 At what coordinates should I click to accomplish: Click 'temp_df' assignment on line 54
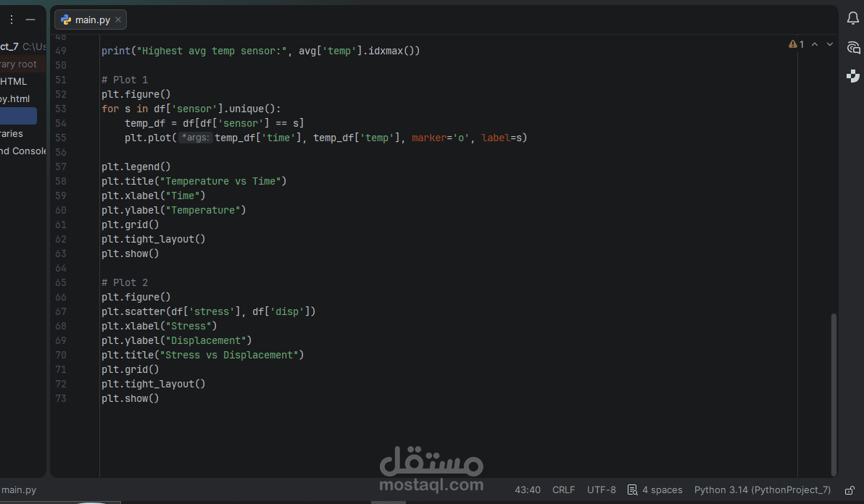click(145, 123)
